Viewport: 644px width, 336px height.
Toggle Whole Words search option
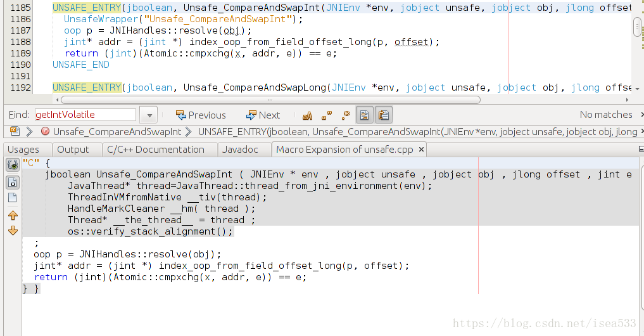pyautogui.click(x=327, y=115)
